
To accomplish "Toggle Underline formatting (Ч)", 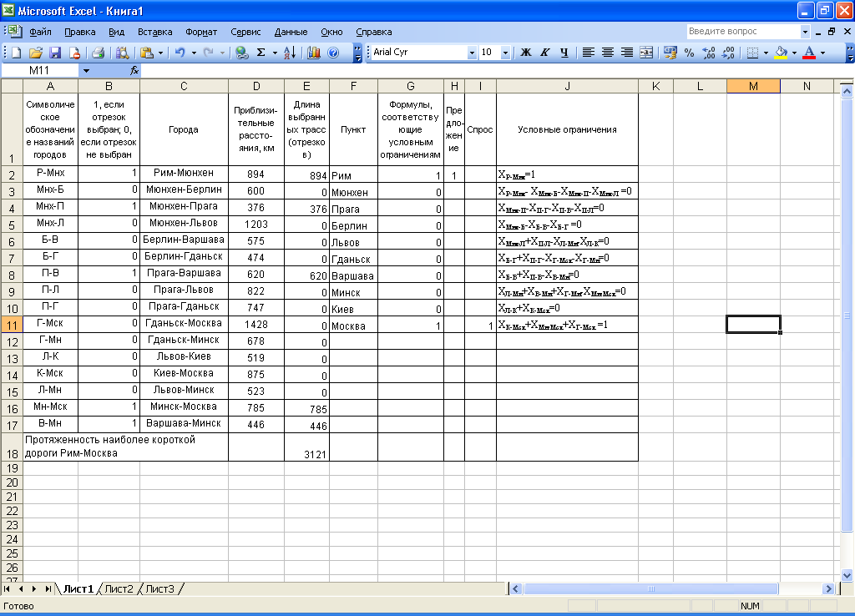I will point(564,52).
